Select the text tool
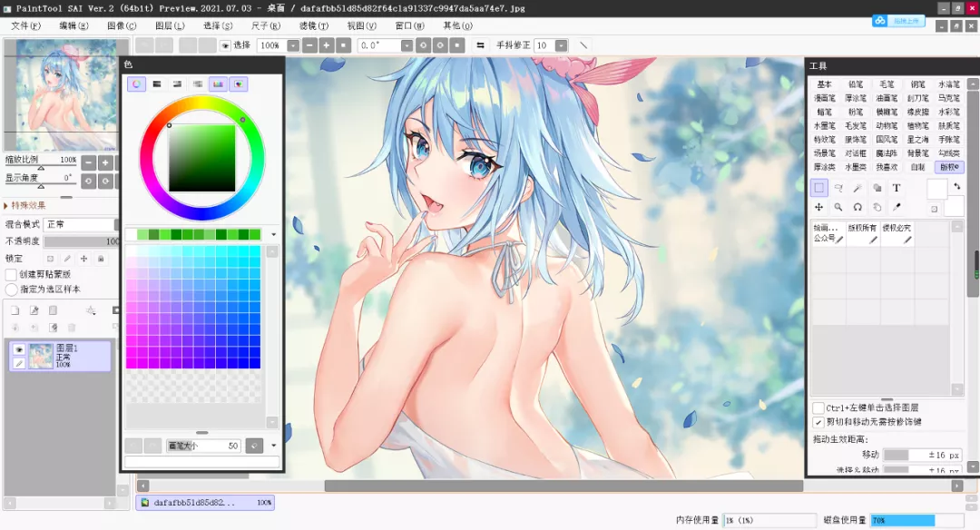 tap(897, 188)
